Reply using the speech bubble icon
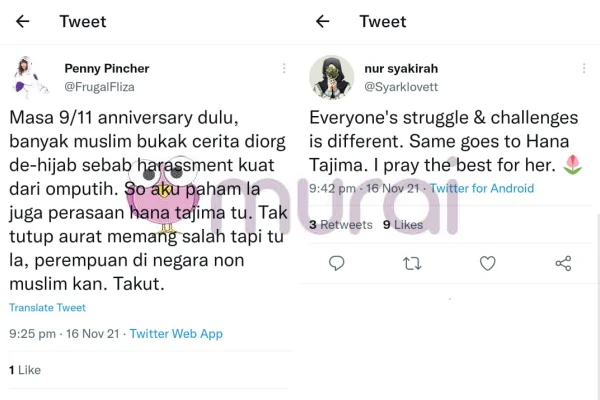 337,263
